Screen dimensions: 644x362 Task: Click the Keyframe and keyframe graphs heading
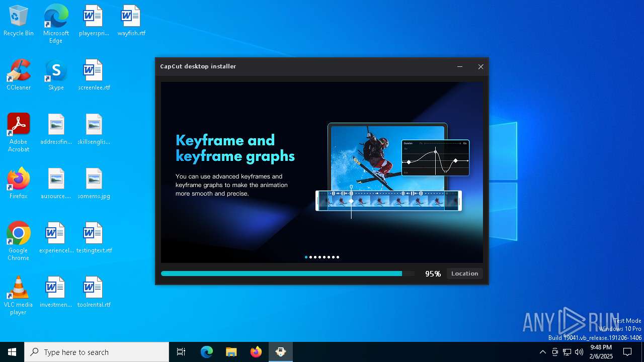[x=235, y=148]
